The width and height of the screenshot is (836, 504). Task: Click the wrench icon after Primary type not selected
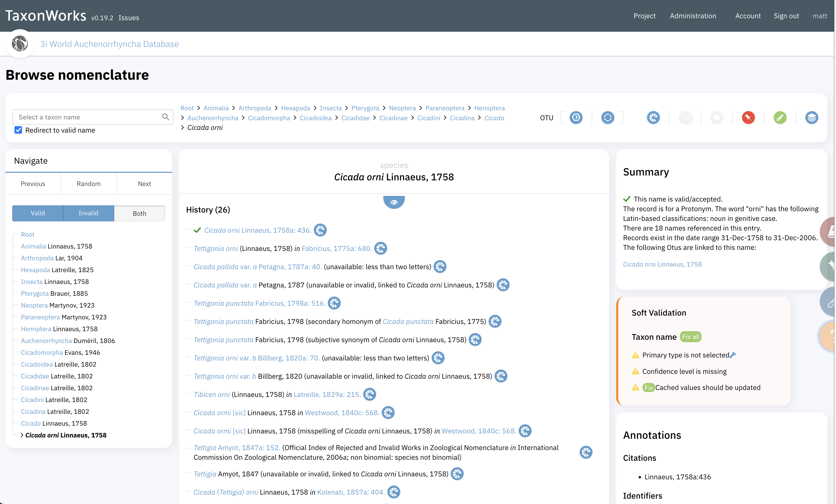[733, 355]
